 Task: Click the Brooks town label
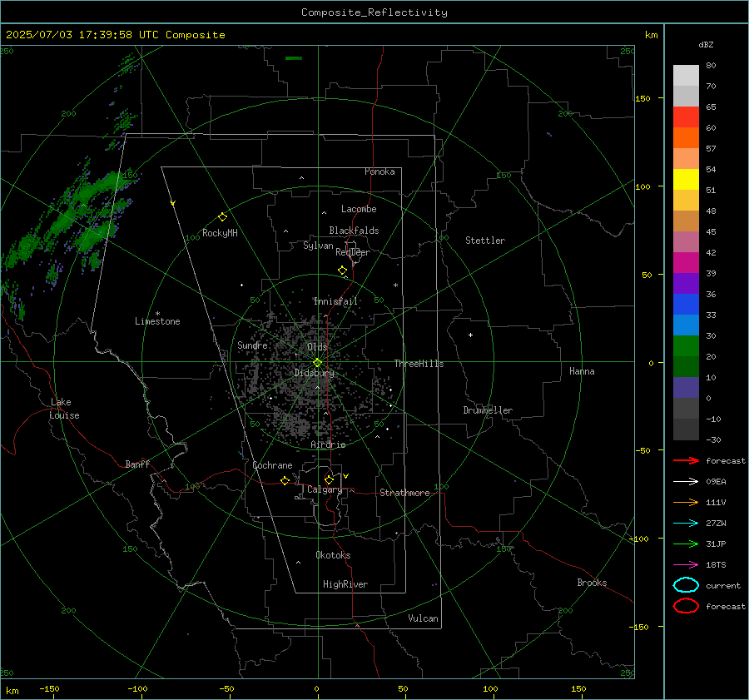click(x=592, y=583)
